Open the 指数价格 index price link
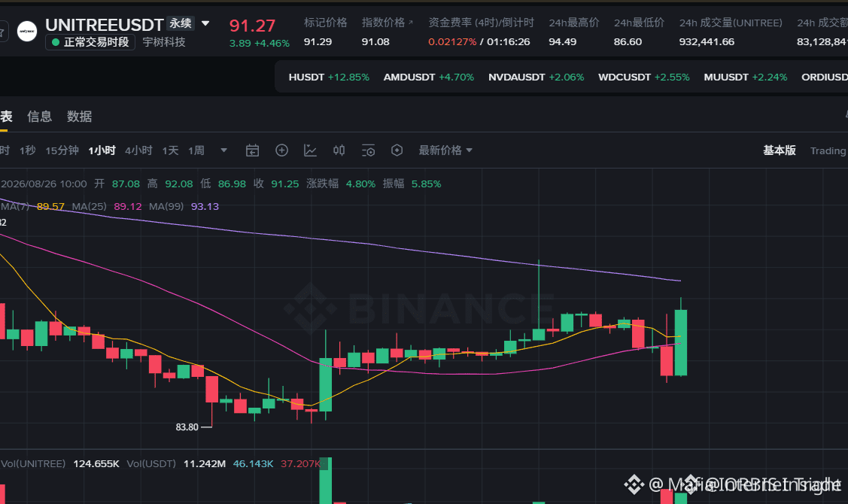This screenshot has width=848, height=504. tap(388, 23)
